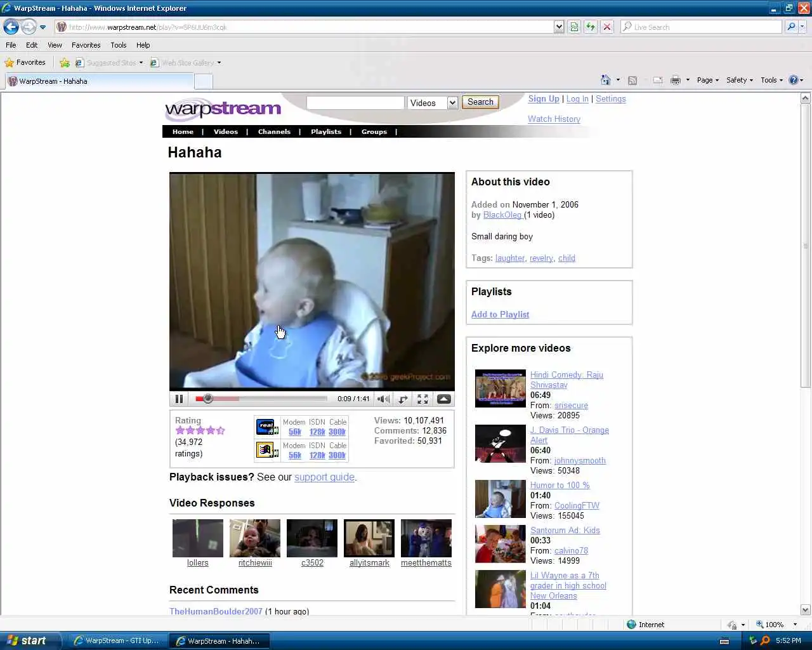Open Santorum Ad: Kids thumbnail
The image size is (812, 650).
501,544
